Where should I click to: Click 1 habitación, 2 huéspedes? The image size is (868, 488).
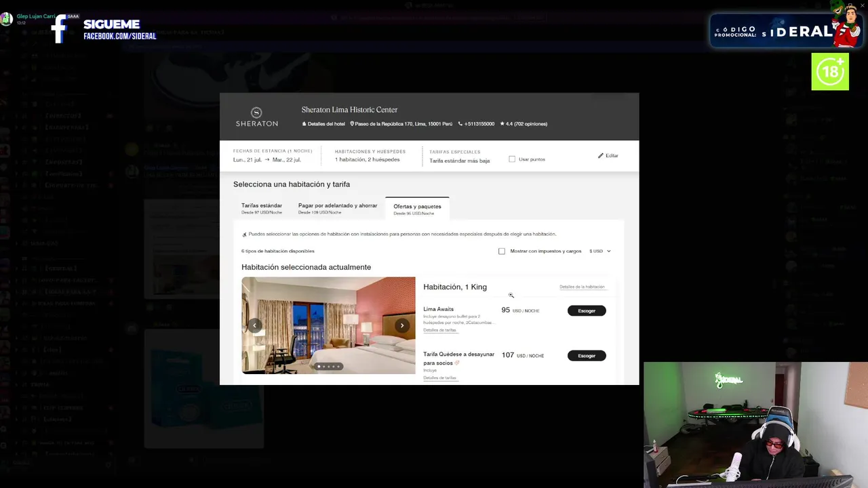[x=368, y=160]
